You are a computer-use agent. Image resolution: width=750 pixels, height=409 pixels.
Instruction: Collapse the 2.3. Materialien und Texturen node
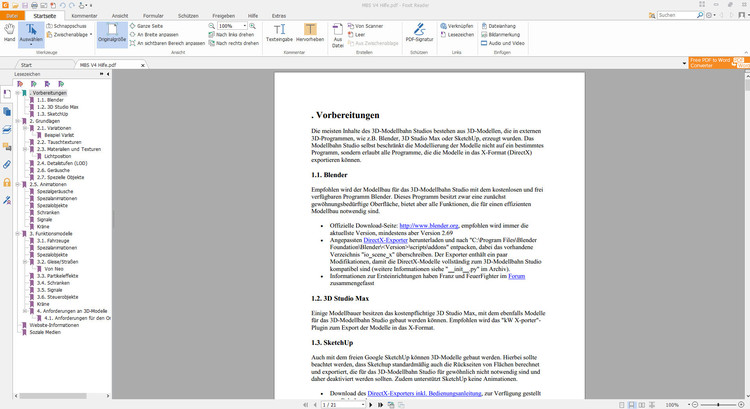[25, 149]
